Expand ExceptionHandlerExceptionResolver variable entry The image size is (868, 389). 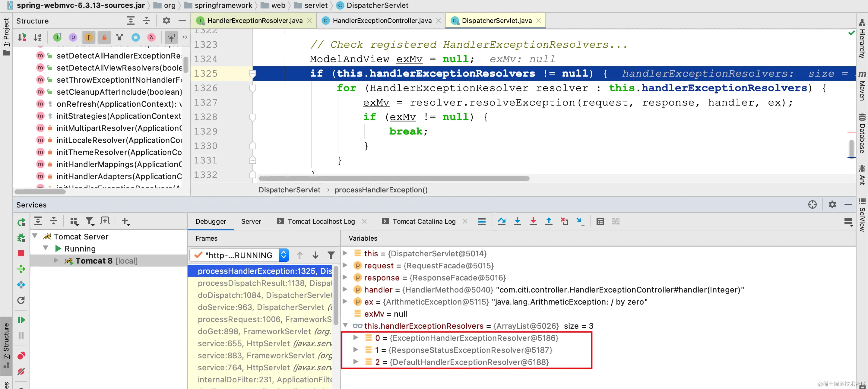(x=356, y=337)
